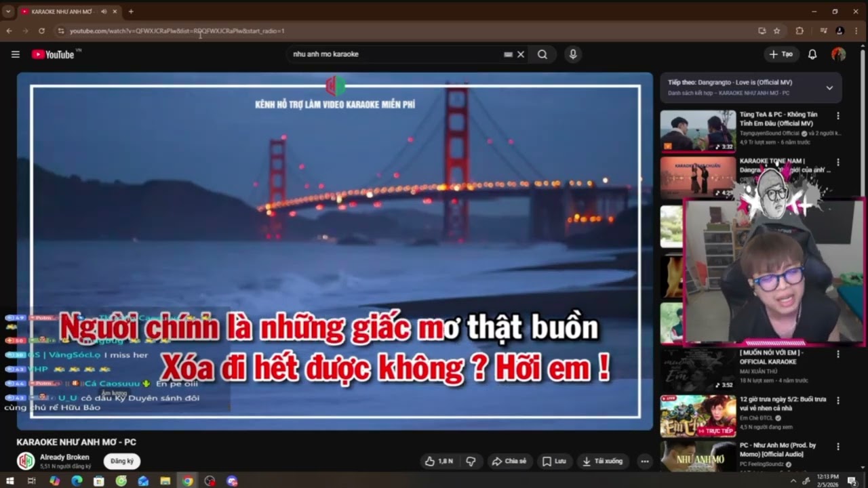Open the YouTube hamburger guide menu
The height and width of the screenshot is (488, 868).
pos(16,54)
